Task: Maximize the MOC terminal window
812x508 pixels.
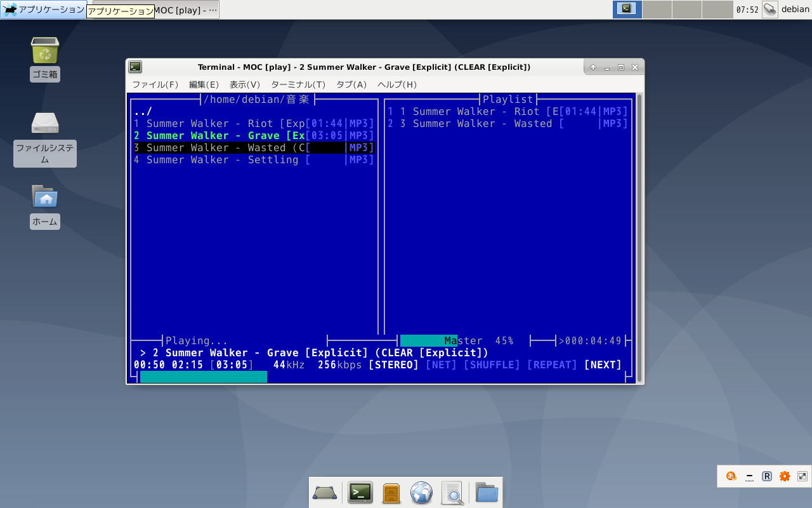Action: [621, 67]
